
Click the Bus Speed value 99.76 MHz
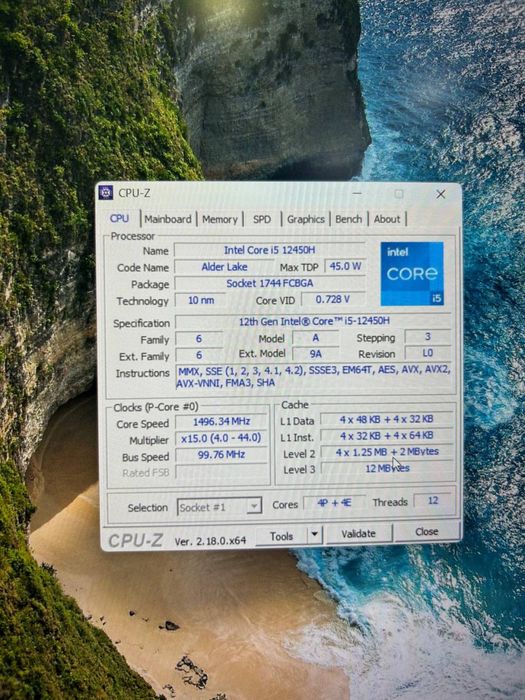tap(221, 454)
